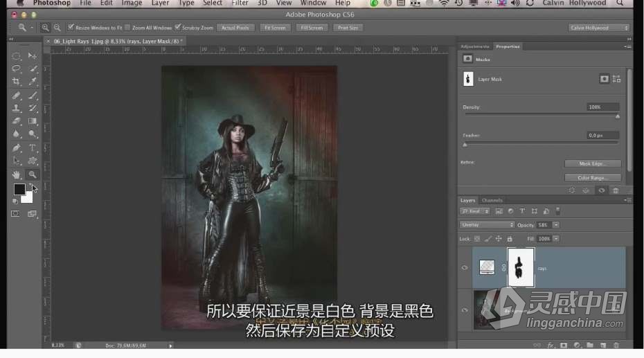The image size is (644, 358).
Task: Toggle Quick Mask mode
Action: pyautogui.click(x=15, y=214)
